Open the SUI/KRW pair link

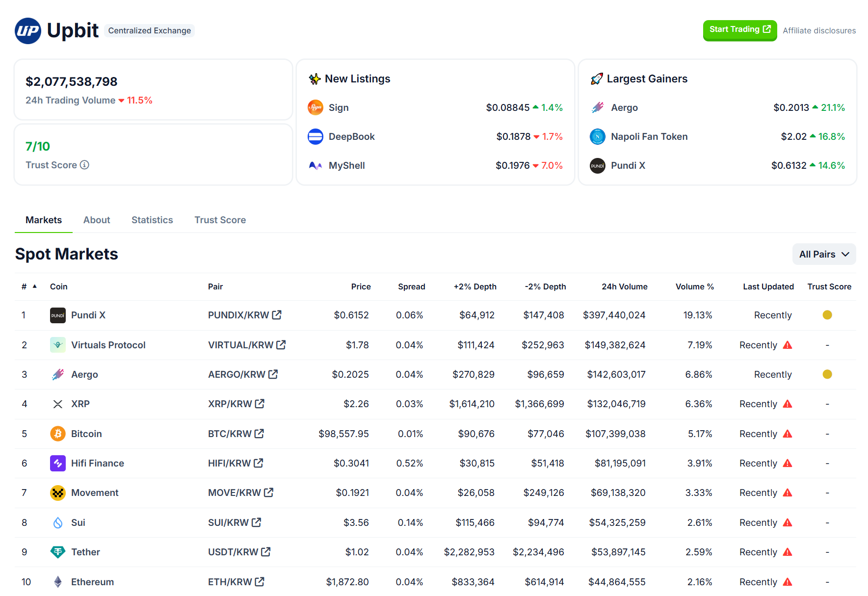pyautogui.click(x=235, y=522)
